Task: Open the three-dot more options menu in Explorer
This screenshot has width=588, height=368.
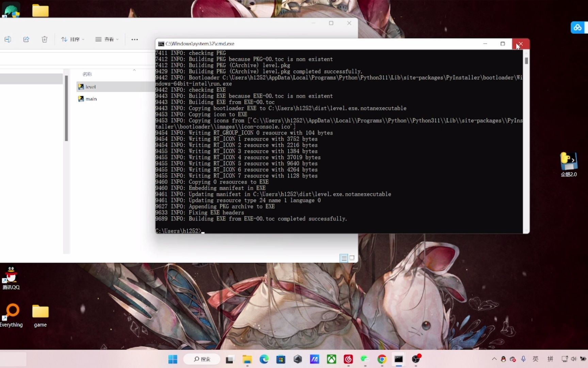Action: tap(135, 39)
